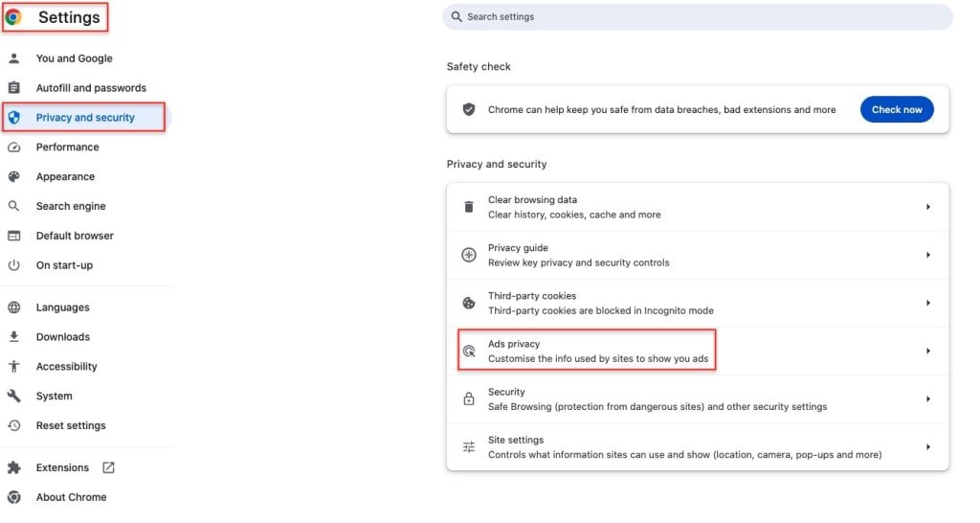Click the Extensions external-link icon
The height and width of the screenshot is (523, 980).
[x=108, y=467]
